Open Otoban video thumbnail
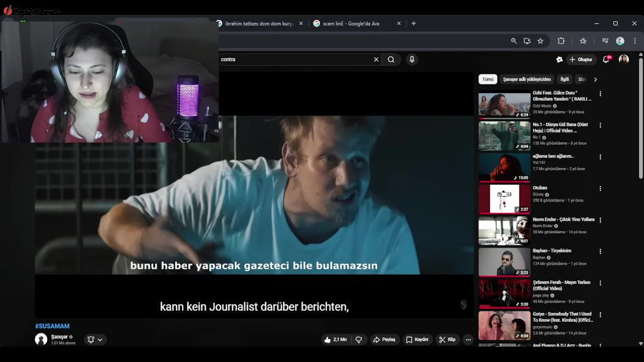Image resolution: width=644 pixels, height=362 pixels. point(504,200)
